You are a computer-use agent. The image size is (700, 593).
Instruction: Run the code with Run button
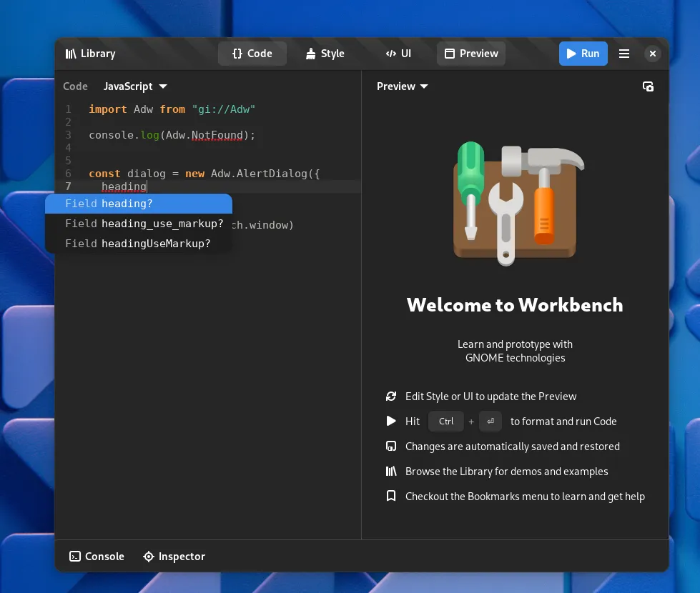[x=583, y=54]
